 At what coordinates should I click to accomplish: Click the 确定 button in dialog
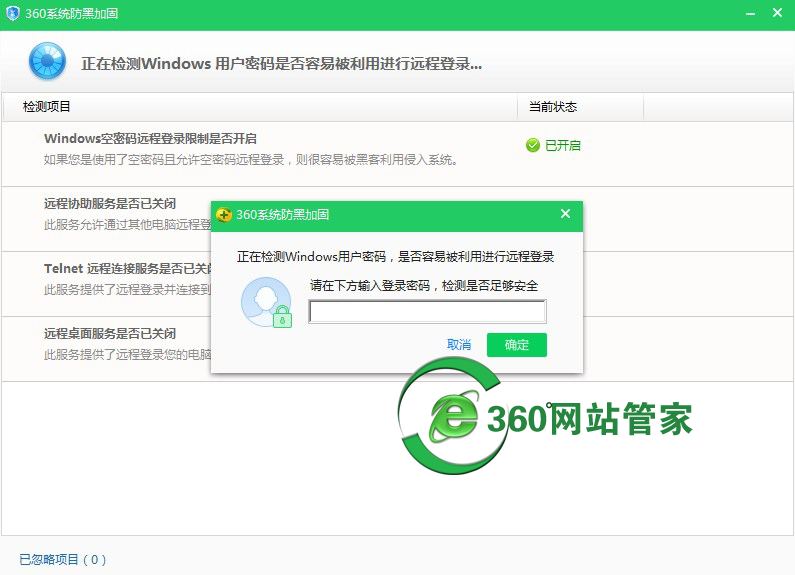click(517, 345)
